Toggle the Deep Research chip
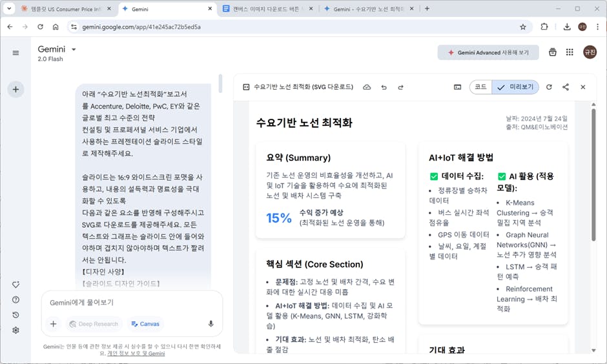The height and width of the screenshot is (364, 607). point(93,324)
